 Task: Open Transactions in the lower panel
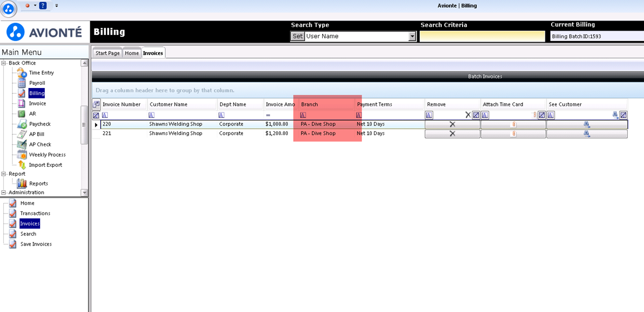click(x=35, y=214)
